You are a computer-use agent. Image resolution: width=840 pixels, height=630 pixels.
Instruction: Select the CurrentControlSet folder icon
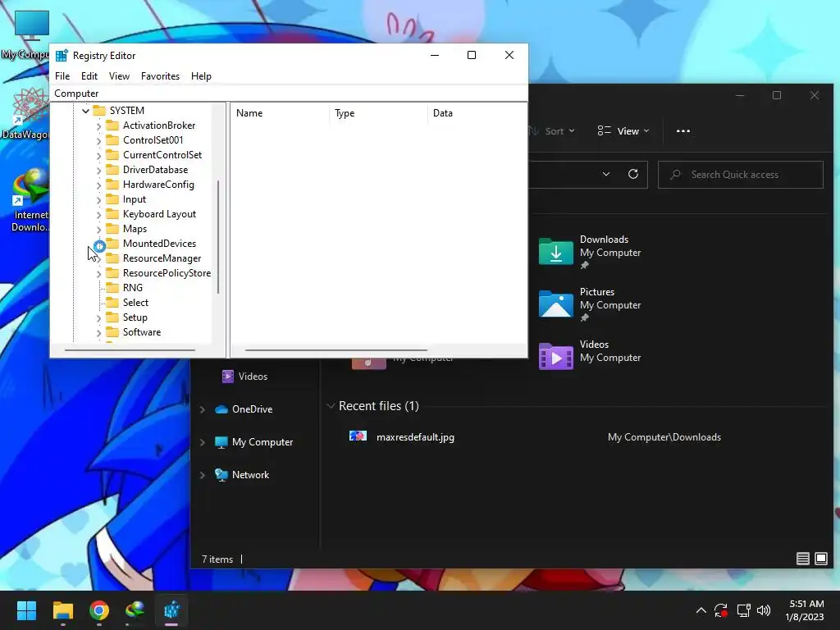pyautogui.click(x=112, y=155)
